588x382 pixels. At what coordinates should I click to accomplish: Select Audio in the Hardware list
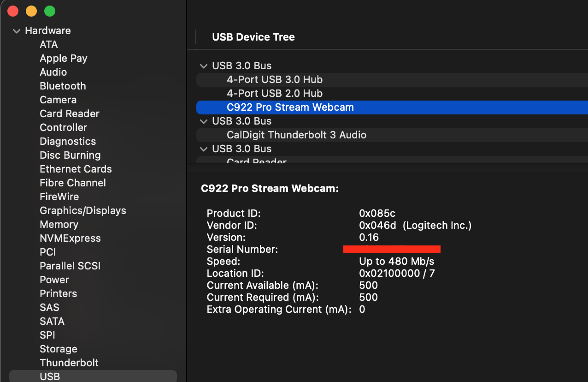53,72
